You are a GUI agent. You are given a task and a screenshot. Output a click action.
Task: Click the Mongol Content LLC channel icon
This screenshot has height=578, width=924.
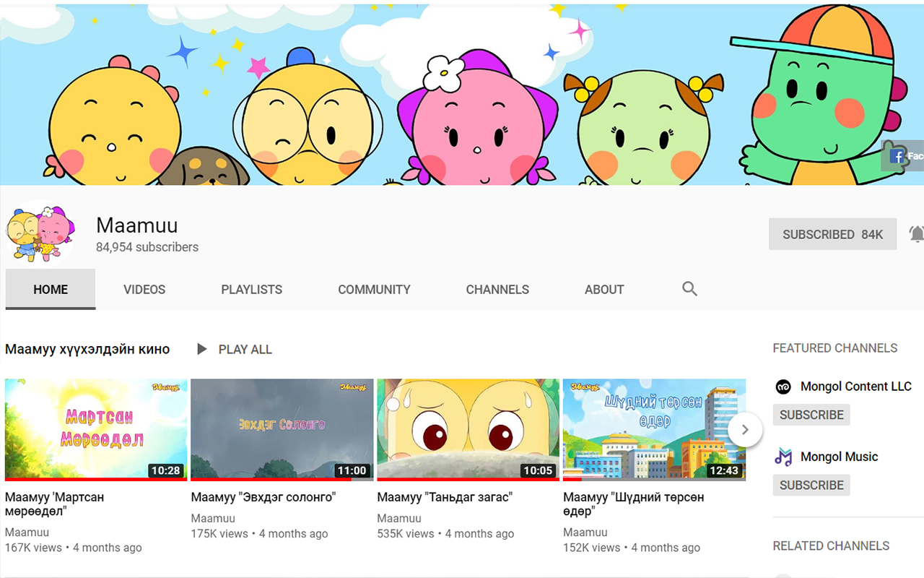(783, 387)
